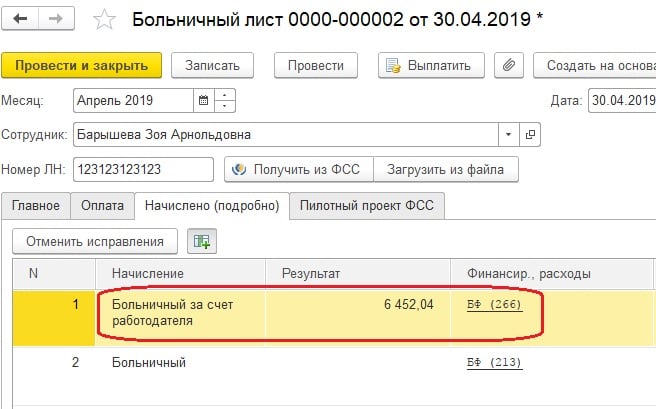Open the БФ (266) financing link

click(494, 305)
